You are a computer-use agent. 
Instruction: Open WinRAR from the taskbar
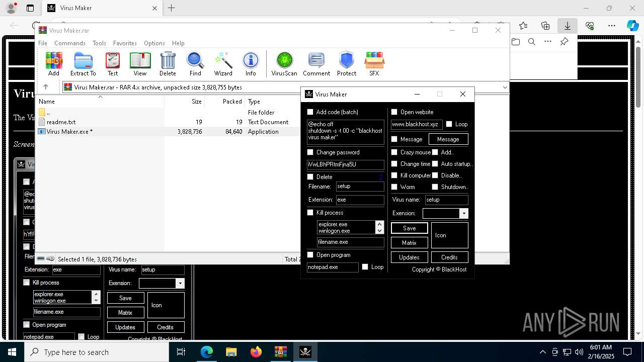click(281, 352)
